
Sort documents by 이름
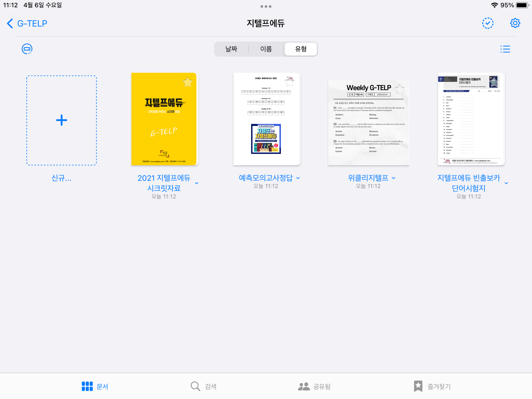[x=266, y=49]
